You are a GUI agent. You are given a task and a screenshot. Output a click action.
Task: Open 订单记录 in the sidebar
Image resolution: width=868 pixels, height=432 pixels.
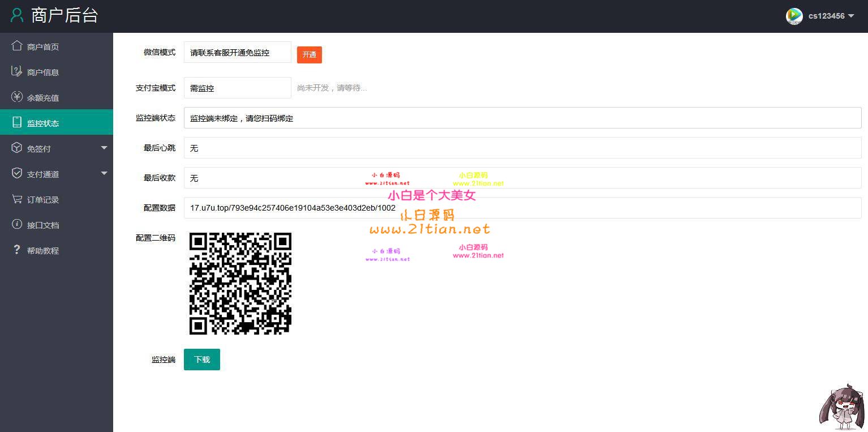[x=57, y=199]
